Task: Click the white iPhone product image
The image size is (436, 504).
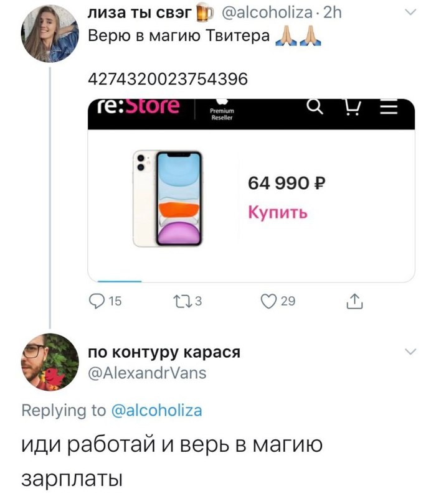Action: (x=168, y=198)
